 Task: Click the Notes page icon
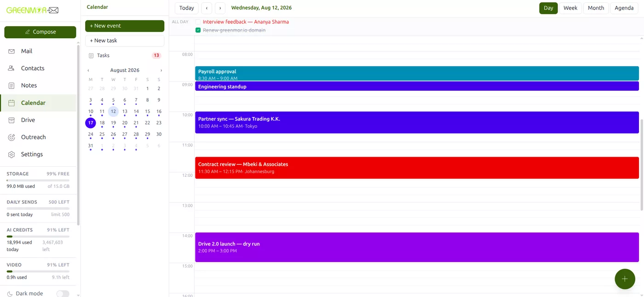point(11,86)
